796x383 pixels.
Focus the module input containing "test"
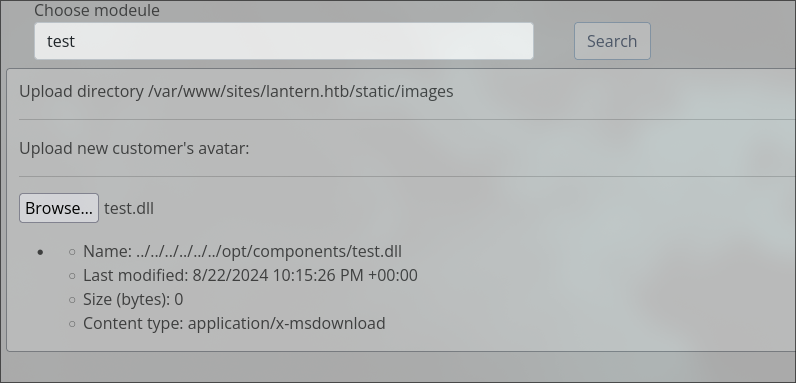click(284, 41)
